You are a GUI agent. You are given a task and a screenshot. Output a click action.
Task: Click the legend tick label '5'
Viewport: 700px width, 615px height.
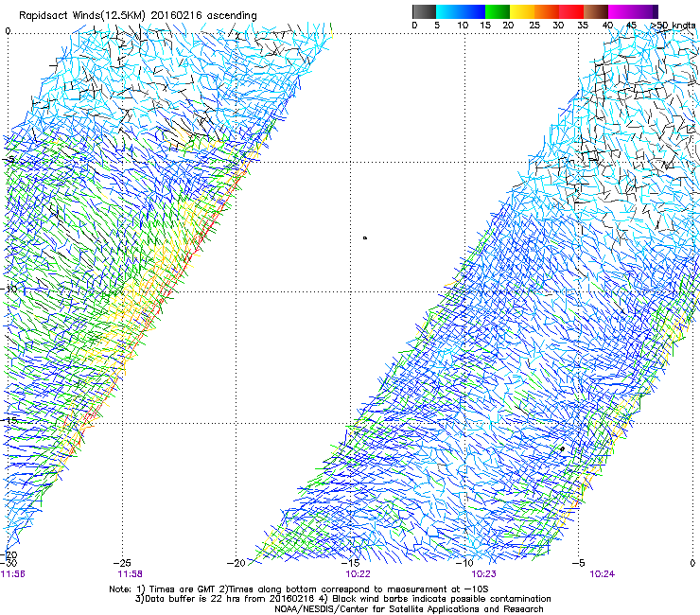(x=437, y=26)
